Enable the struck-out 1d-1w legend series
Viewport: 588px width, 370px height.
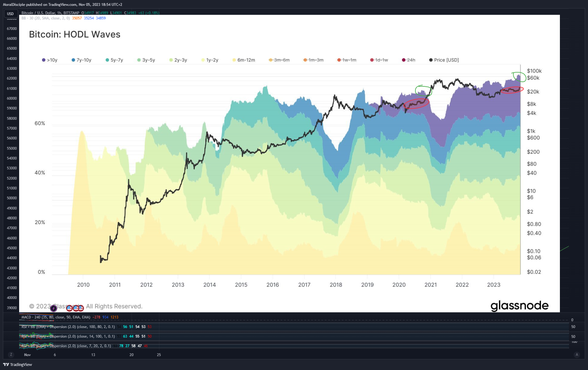(379, 60)
